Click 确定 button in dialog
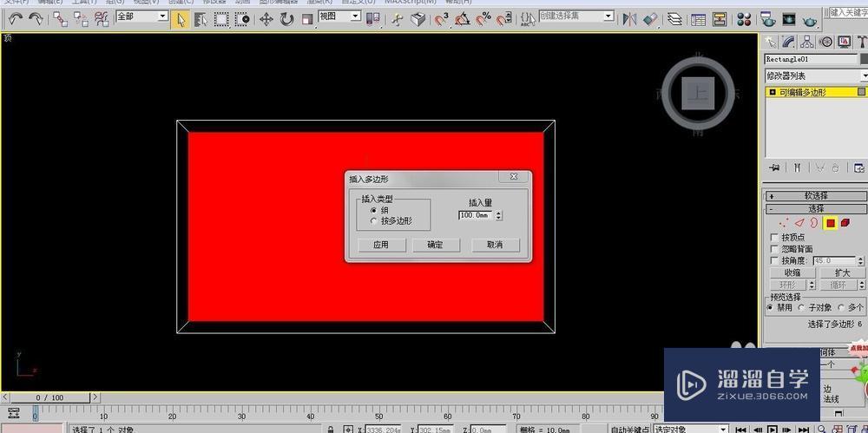The width and height of the screenshot is (868, 433). pos(436,245)
